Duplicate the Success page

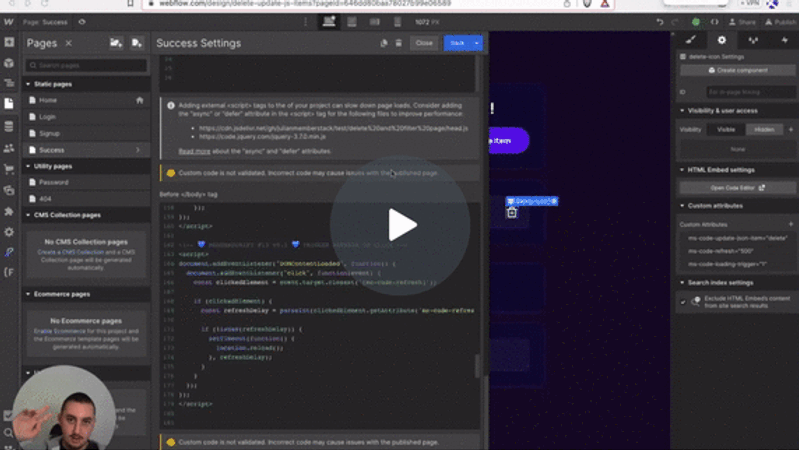tap(384, 43)
